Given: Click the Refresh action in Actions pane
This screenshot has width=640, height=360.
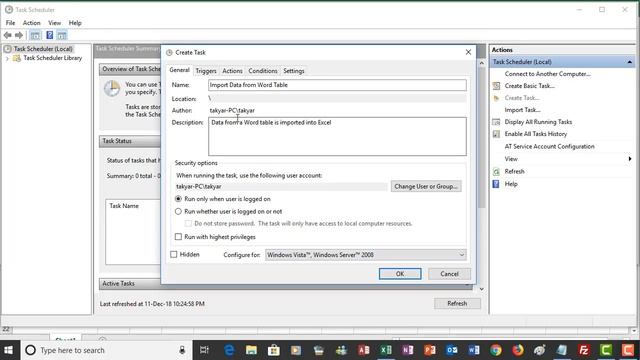Looking at the screenshot, I should coord(514,171).
